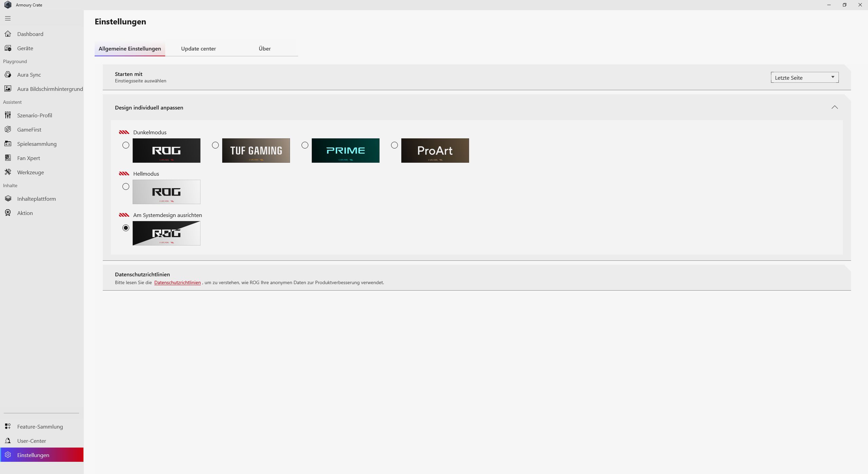
Task: Select the Am Systemdesign ausrichten radio button
Action: 126,228
